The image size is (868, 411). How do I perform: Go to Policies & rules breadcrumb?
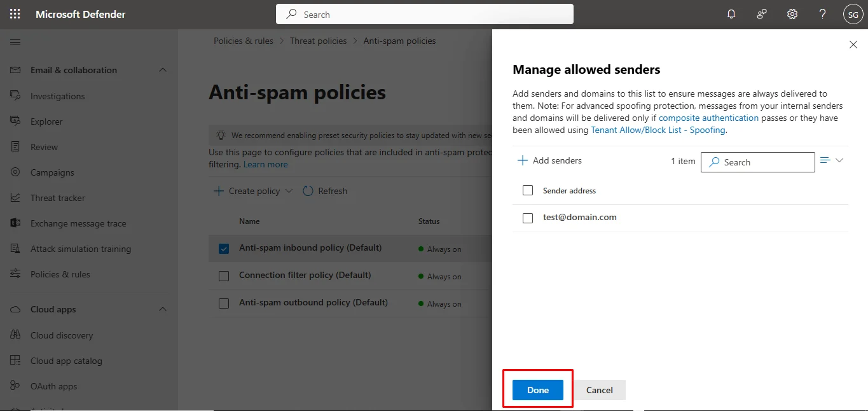244,41
